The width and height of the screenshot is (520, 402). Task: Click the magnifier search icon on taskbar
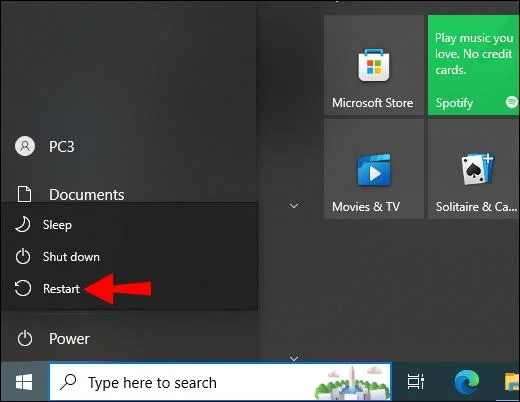pyautogui.click(x=68, y=382)
